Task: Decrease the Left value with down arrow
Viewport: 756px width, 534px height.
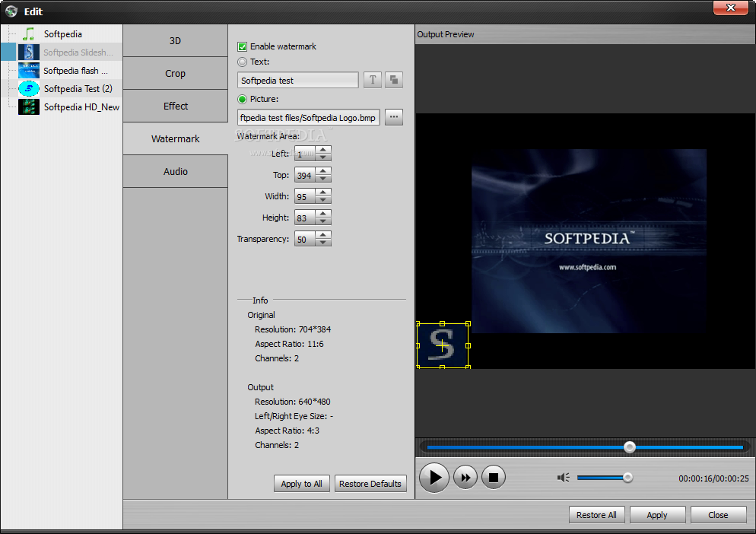Action: coord(323,157)
